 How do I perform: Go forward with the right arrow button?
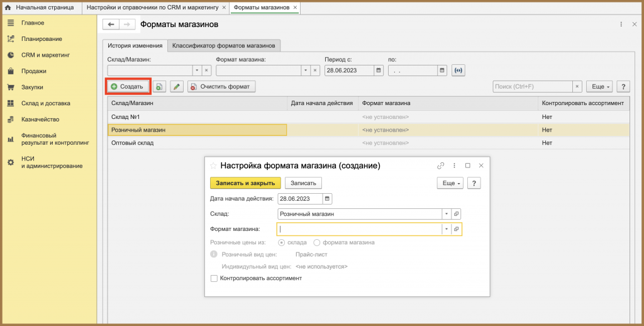click(x=127, y=25)
